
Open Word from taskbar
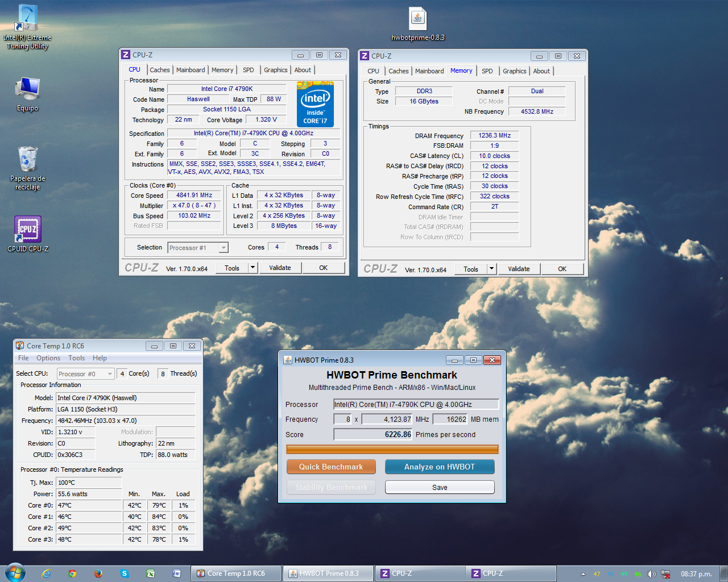(177, 573)
